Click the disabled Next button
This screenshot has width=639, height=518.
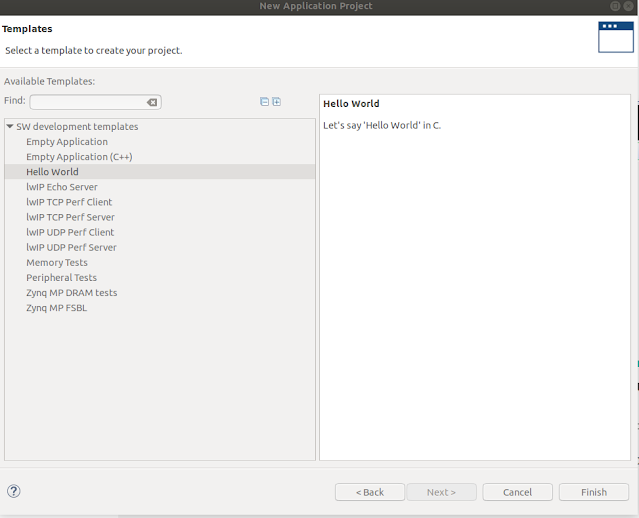(x=441, y=492)
